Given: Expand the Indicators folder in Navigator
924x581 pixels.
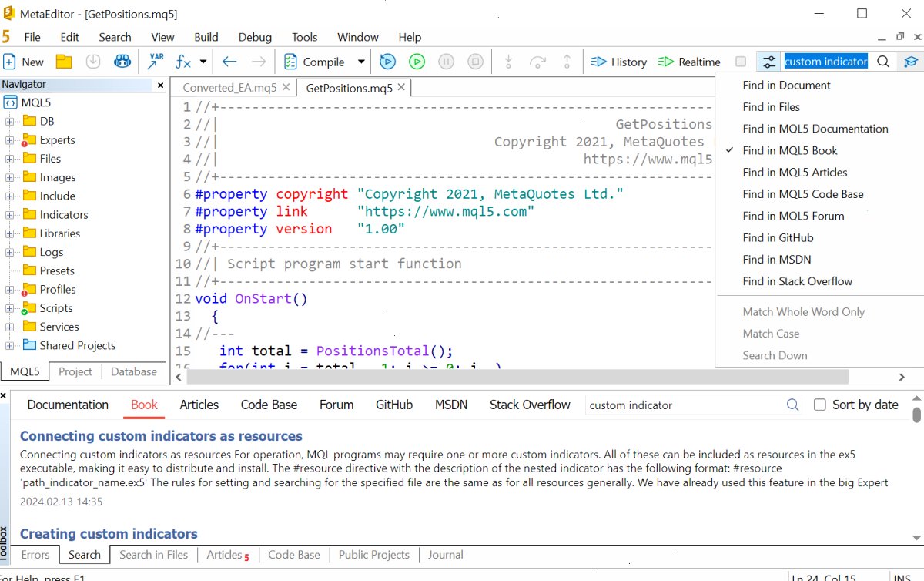Looking at the screenshot, I should [9, 215].
